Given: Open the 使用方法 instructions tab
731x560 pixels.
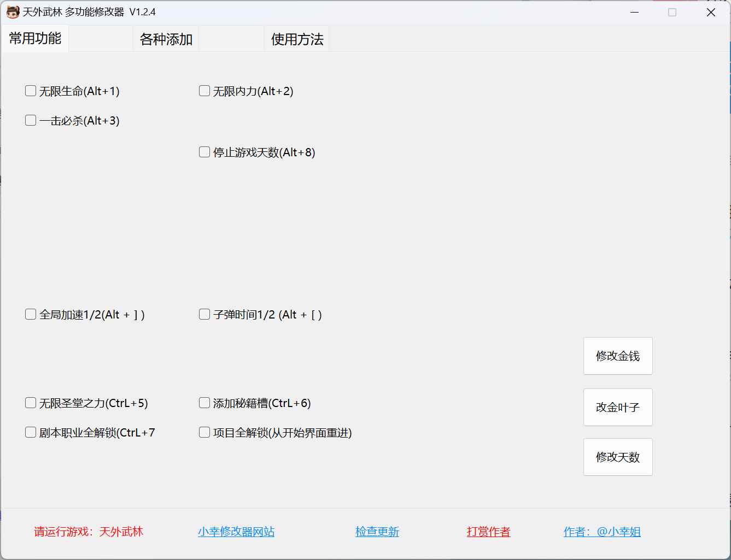Looking at the screenshot, I should click(296, 38).
